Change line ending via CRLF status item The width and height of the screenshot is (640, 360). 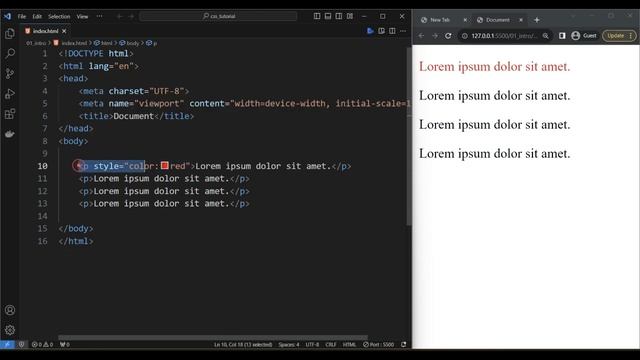[x=331, y=344]
